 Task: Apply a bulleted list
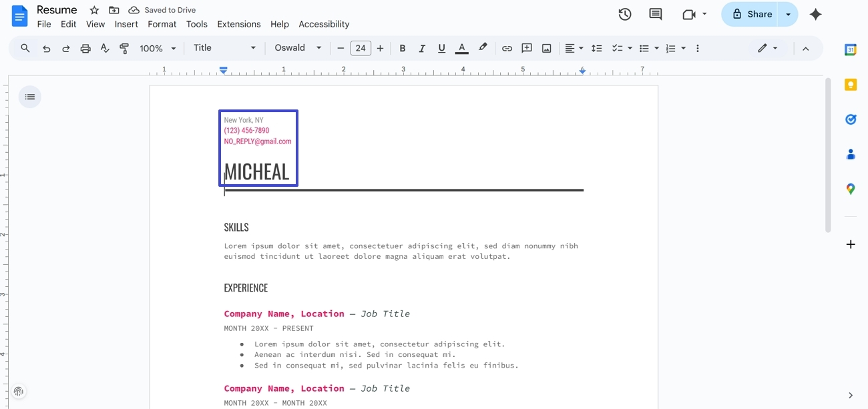(x=644, y=48)
